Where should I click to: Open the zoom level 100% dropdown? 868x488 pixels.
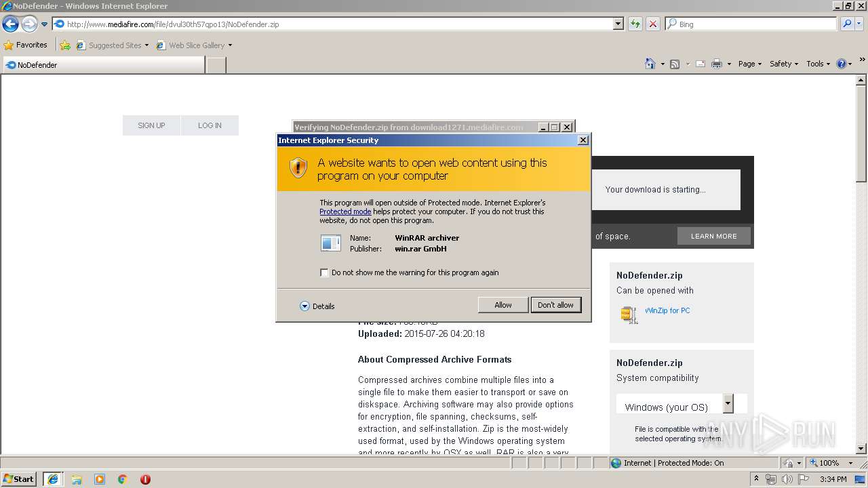click(x=850, y=463)
